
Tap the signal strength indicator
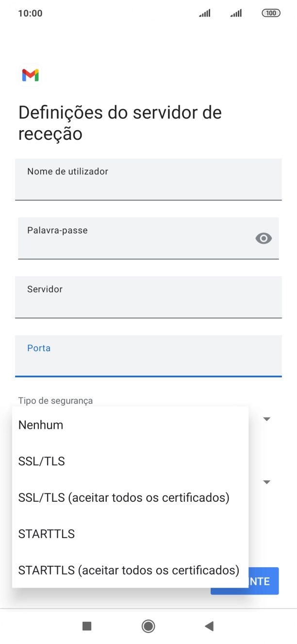tap(204, 13)
